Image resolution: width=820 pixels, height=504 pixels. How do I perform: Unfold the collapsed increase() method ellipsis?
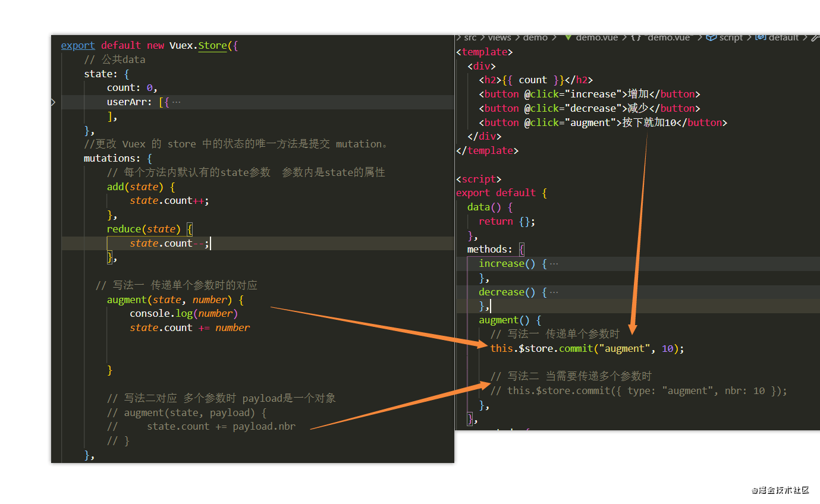coord(554,263)
